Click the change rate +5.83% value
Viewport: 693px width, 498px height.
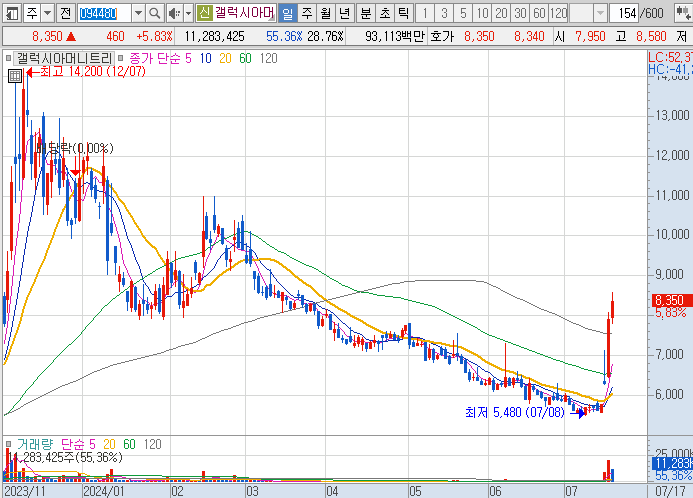[154, 36]
